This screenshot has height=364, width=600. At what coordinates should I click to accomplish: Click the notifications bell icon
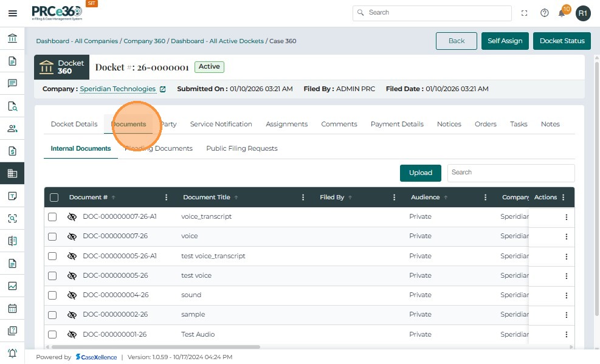click(x=562, y=13)
